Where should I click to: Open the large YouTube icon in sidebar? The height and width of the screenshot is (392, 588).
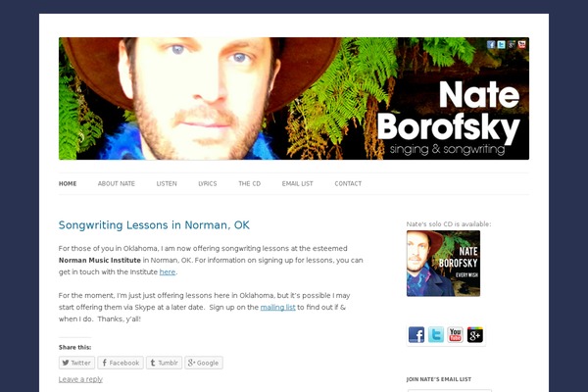pyautogui.click(x=456, y=334)
